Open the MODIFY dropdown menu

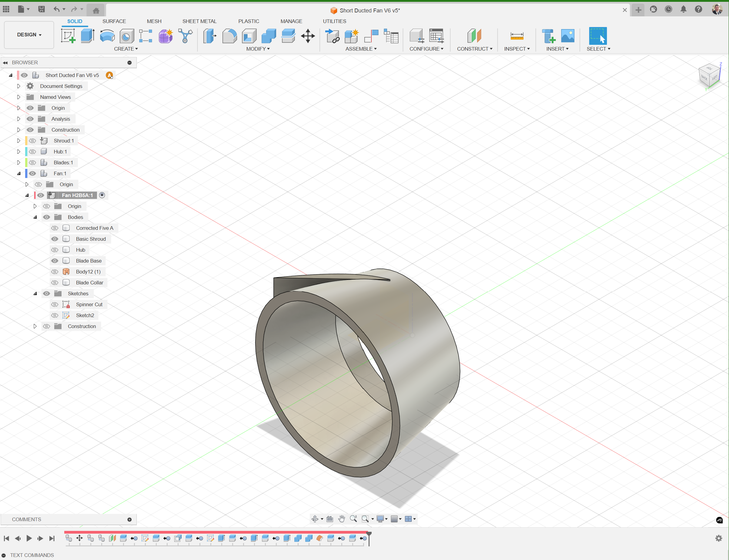(x=258, y=49)
